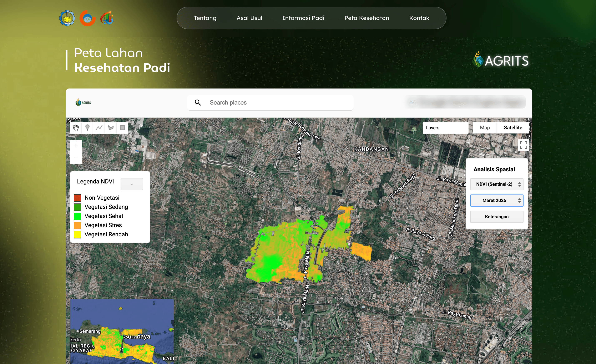This screenshot has width=596, height=364.
Task: Select the polyline drawing tool
Action: 99,128
